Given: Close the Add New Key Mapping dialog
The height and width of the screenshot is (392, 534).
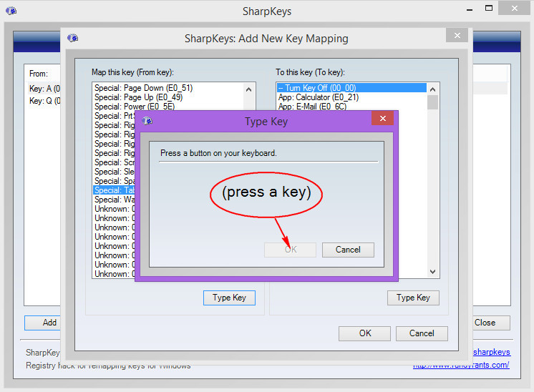Looking at the screenshot, I should click(456, 34).
